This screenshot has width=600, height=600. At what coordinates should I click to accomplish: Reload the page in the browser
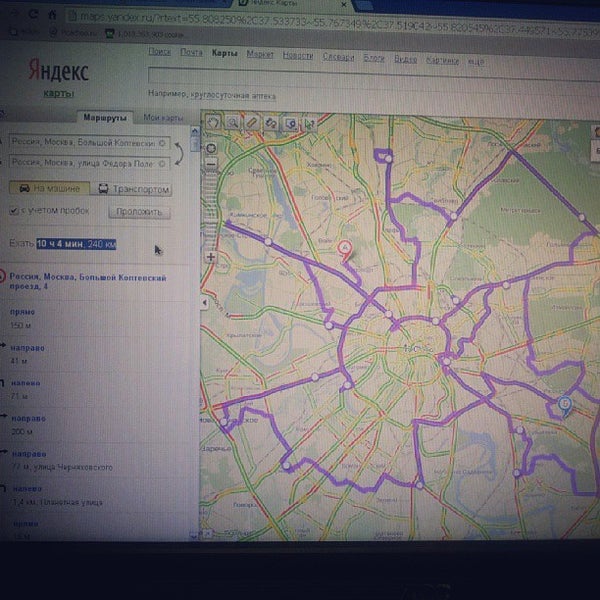33,14
